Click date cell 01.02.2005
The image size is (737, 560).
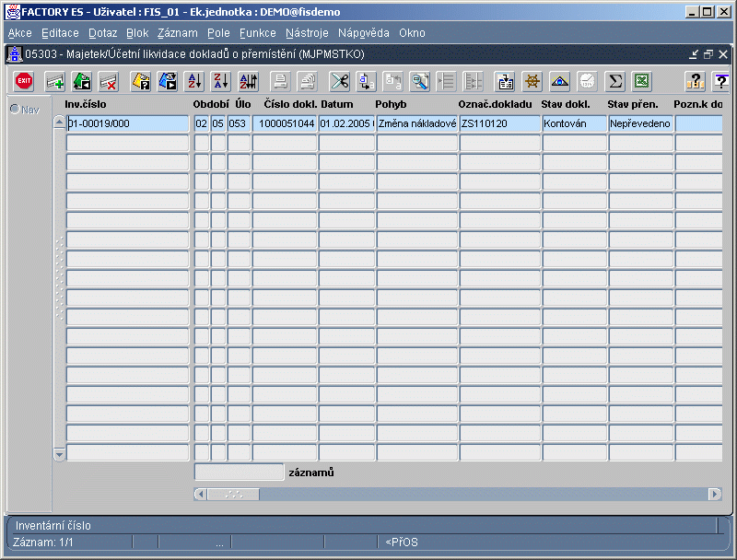347,123
